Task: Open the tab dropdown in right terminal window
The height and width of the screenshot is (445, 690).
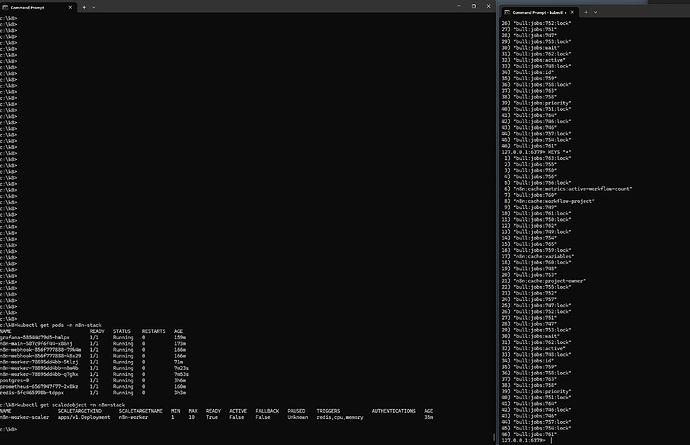Action: tap(595, 12)
